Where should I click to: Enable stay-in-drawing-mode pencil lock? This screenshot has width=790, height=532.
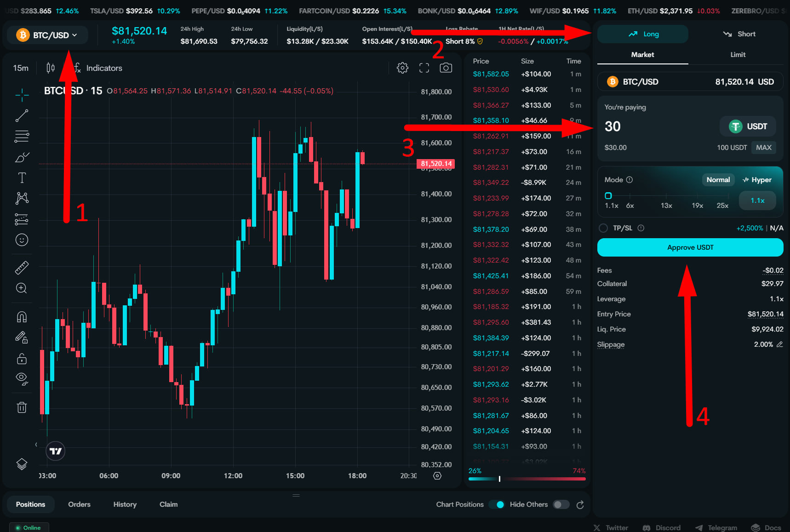(x=22, y=338)
